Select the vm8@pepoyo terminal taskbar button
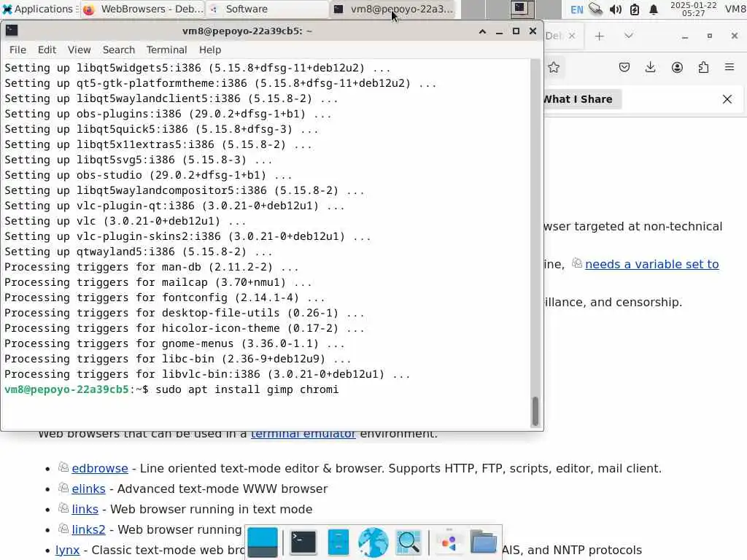Viewport: 747px width, 560px height. tap(392, 9)
